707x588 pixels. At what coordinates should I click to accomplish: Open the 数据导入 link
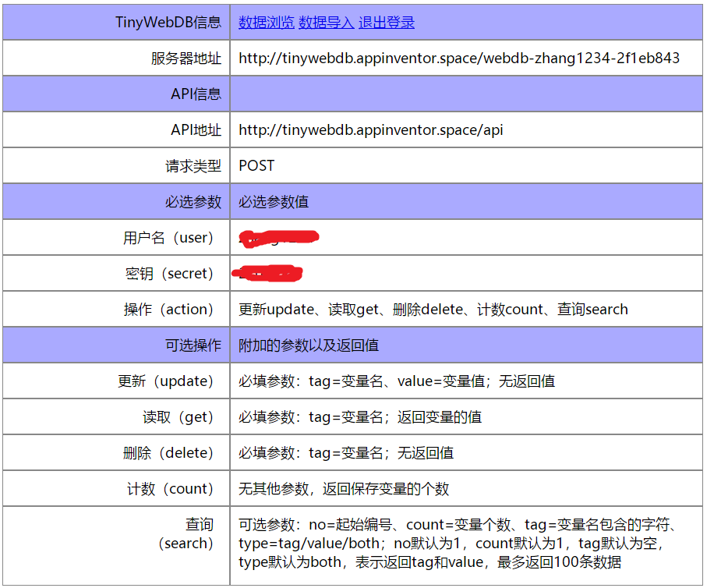pos(326,22)
